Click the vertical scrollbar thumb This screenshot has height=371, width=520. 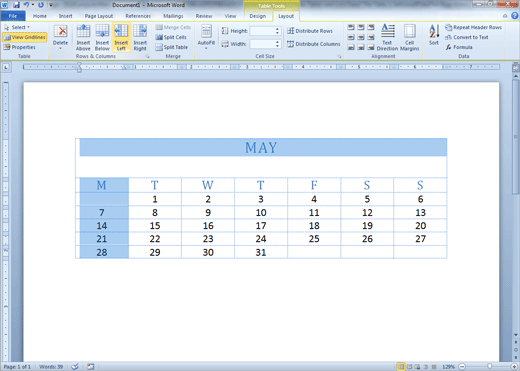(515, 137)
